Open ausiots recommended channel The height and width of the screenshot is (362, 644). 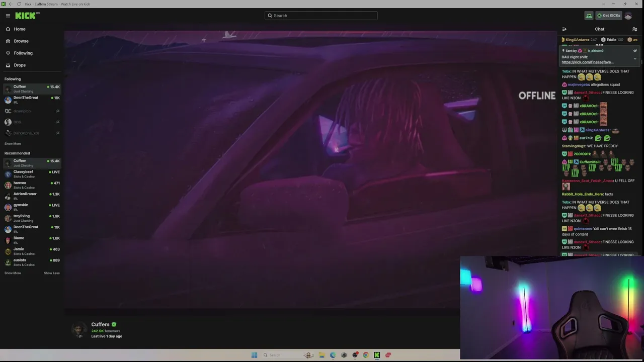(x=32, y=262)
